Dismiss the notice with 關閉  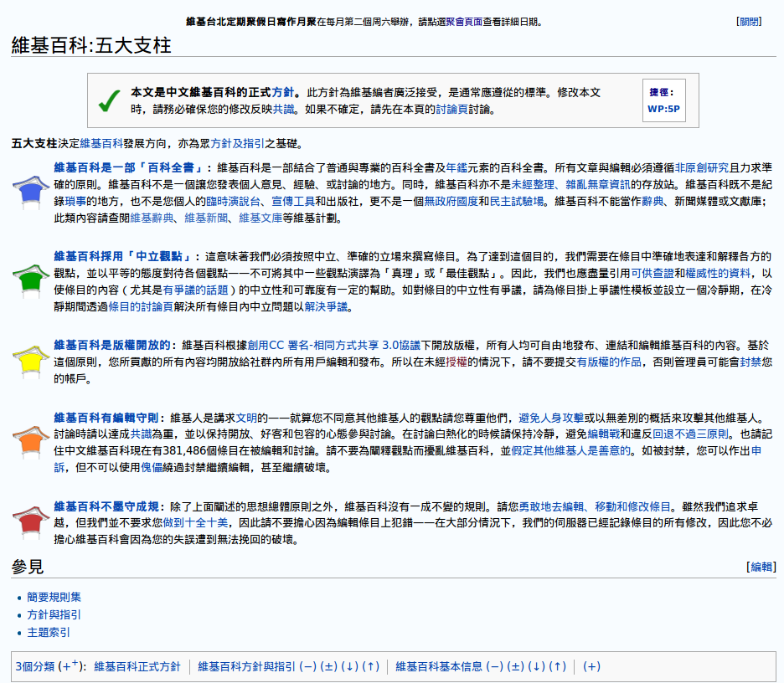point(749,22)
